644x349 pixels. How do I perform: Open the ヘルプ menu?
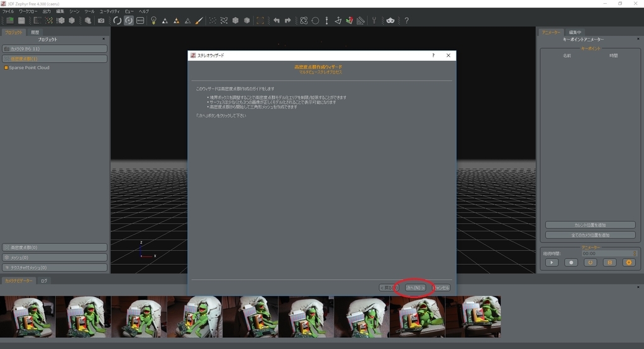[144, 11]
